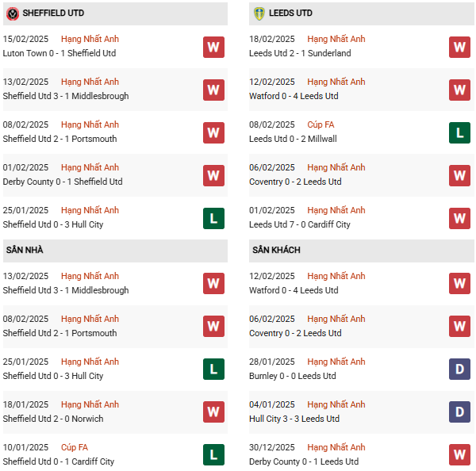Open the SÂN KHÁCH away matches section
The height and width of the screenshot is (471, 476).
coord(278,250)
